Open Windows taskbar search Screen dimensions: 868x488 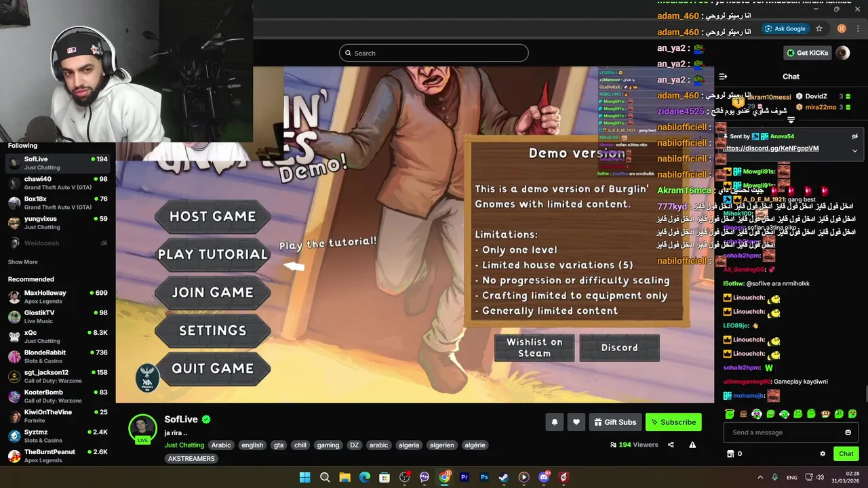[x=325, y=477]
